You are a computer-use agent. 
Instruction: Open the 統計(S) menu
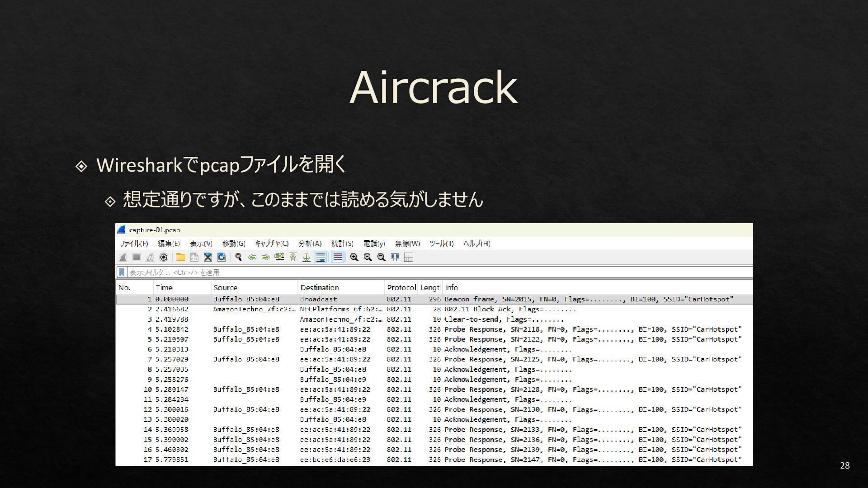tap(342, 244)
